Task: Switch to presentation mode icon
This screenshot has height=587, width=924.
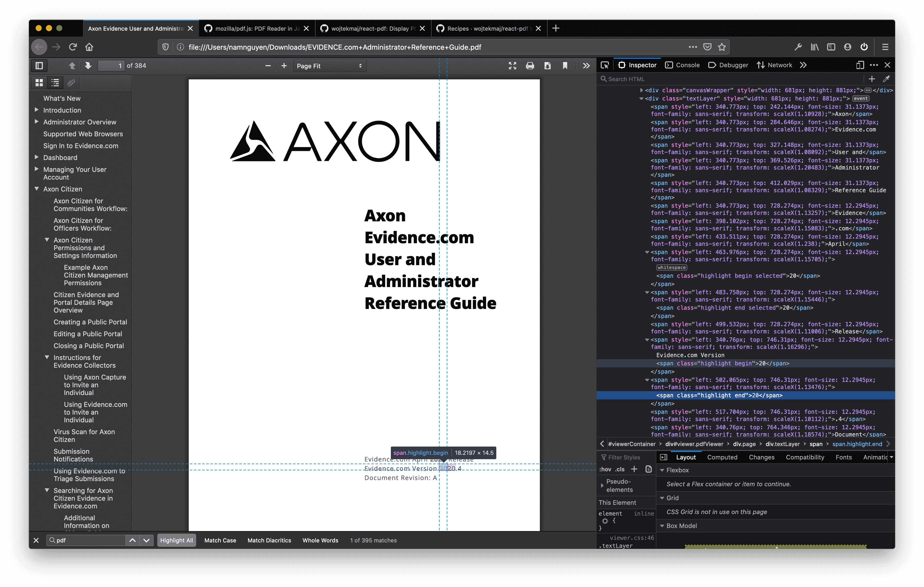Action: [x=512, y=65]
